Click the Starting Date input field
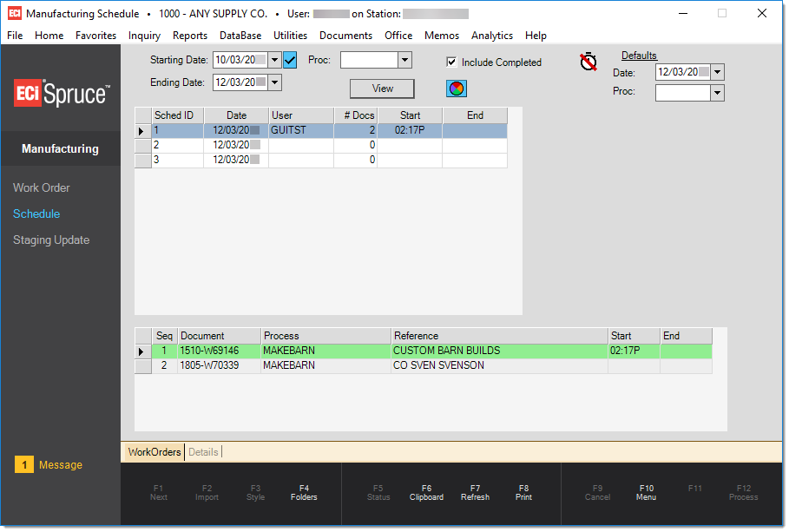789x532 pixels. pyautogui.click(x=240, y=60)
